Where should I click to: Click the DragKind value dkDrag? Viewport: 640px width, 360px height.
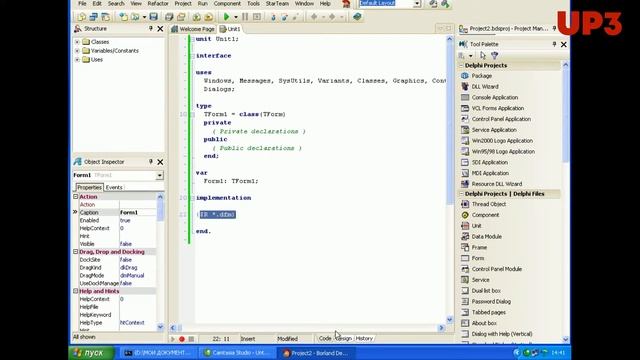pos(138,268)
